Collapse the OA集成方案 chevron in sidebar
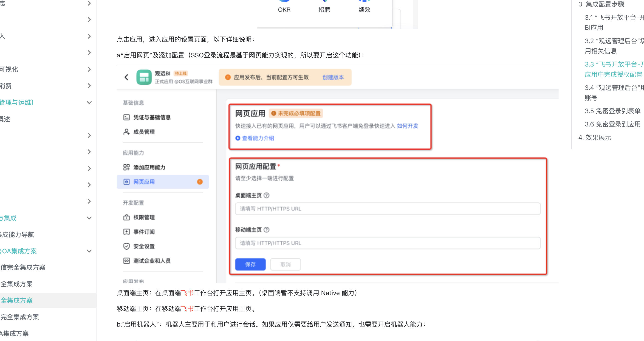 (89, 251)
